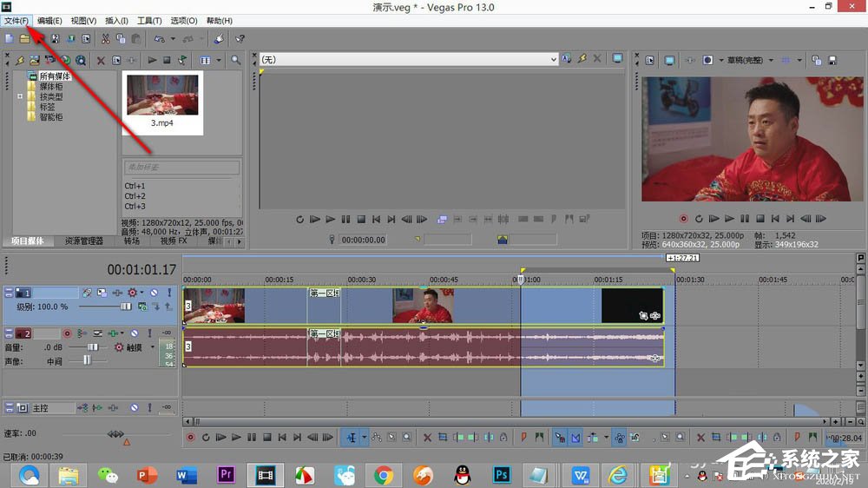Screen dimensions: 868x488
Task: Click the search magnifier in project media panel
Action: coord(236,60)
